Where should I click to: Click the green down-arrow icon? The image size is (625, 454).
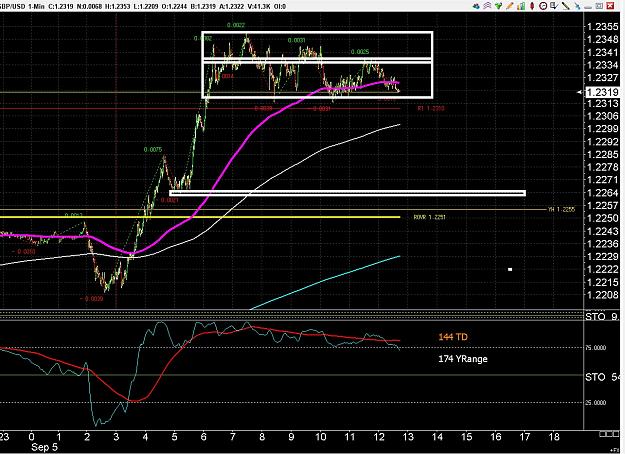(x=498, y=6)
